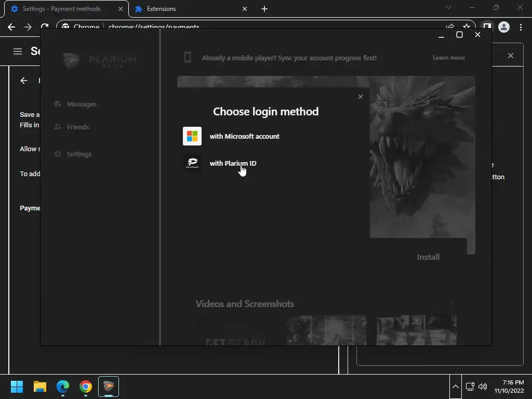532x399 pixels.
Task: Close the Extensions tab in Chrome
Action: pos(245,9)
